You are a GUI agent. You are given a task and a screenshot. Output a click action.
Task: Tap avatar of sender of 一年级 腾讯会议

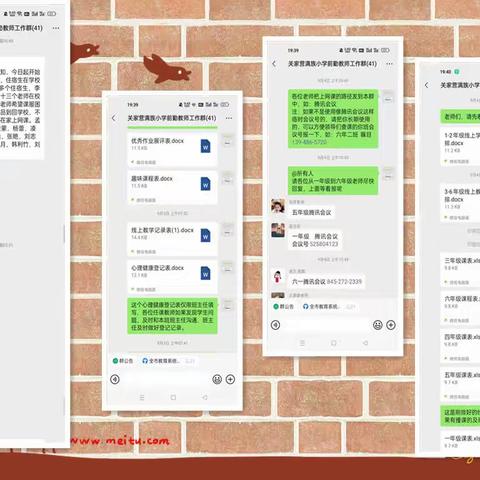click(278, 230)
